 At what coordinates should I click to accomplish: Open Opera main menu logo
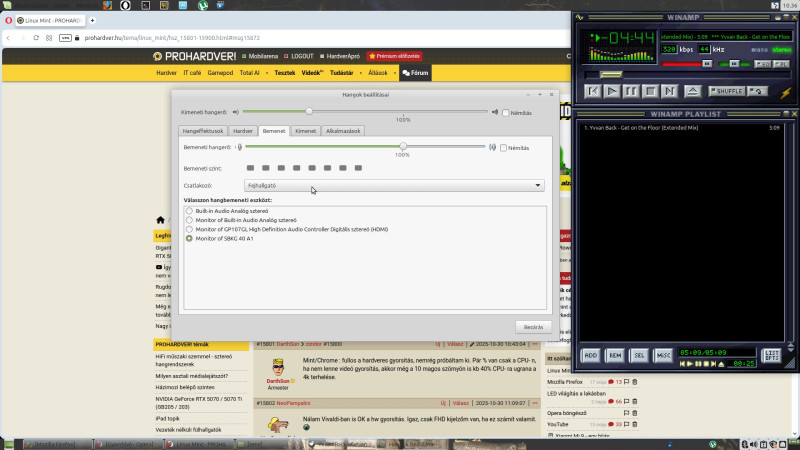pyautogui.click(x=8, y=20)
